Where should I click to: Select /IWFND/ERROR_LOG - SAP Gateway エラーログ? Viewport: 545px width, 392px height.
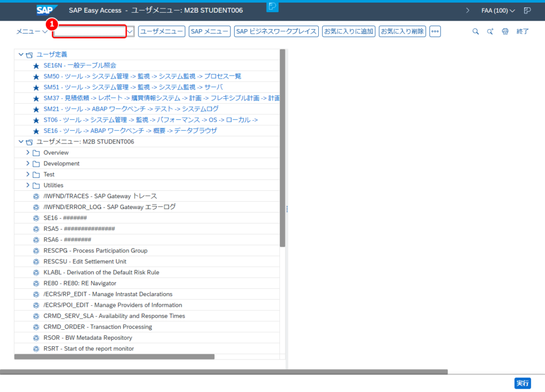click(110, 207)
